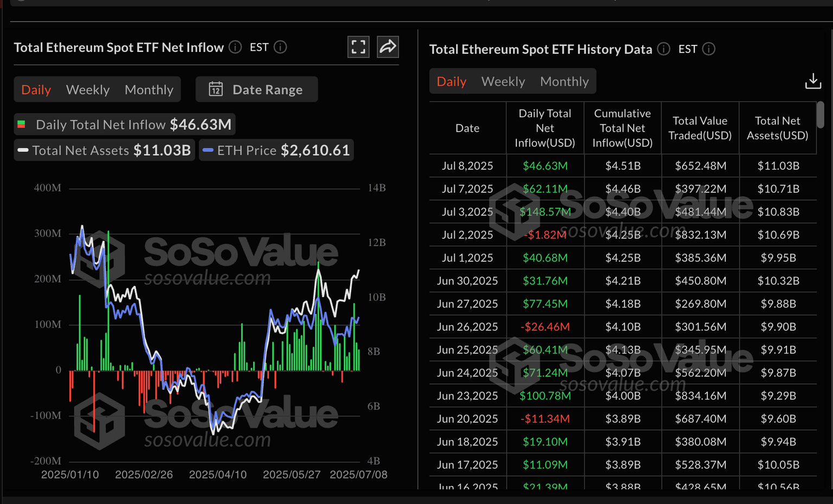Download the ETF history data
This screenshot has height=504, width=833.
(x=813, y=81)
